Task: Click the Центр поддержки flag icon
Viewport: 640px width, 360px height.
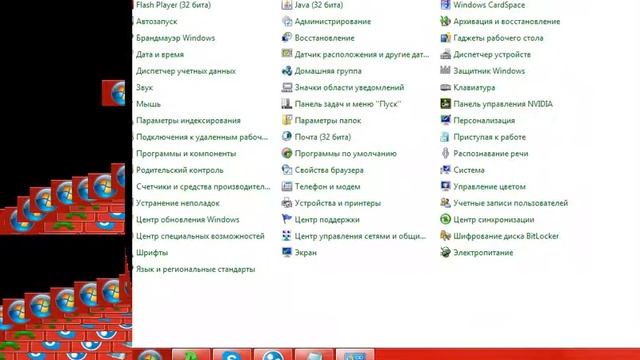Action: (x=287, y=219)
